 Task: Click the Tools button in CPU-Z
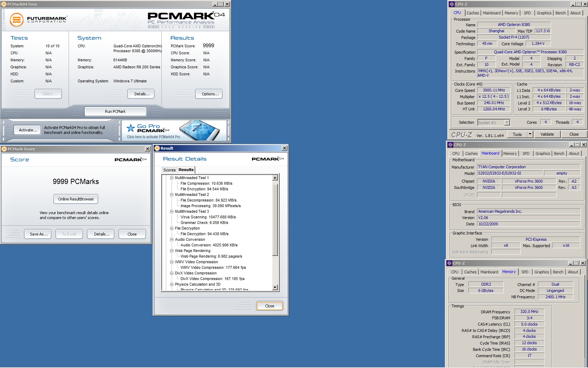coord(517,134)
